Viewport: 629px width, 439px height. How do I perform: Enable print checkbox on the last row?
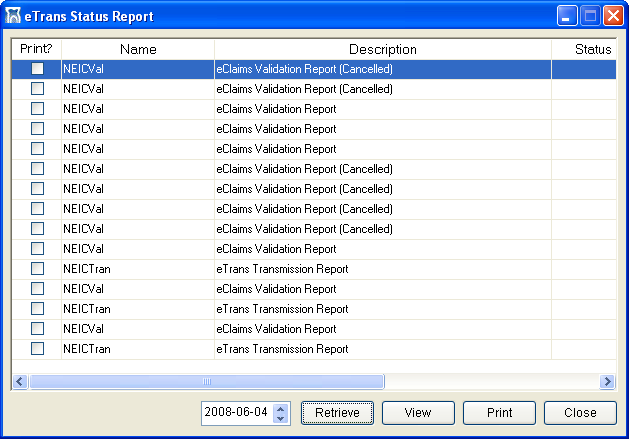point(37,349)
